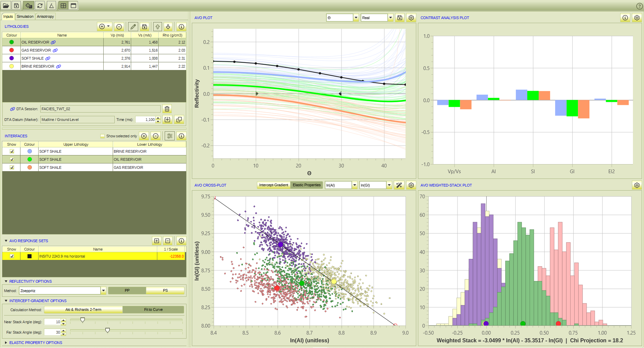This screenshot has height=348, width=644.
Task: Save the AVO Plot using the disk icon
Action: pyautogui.click(x=399, y=18)
